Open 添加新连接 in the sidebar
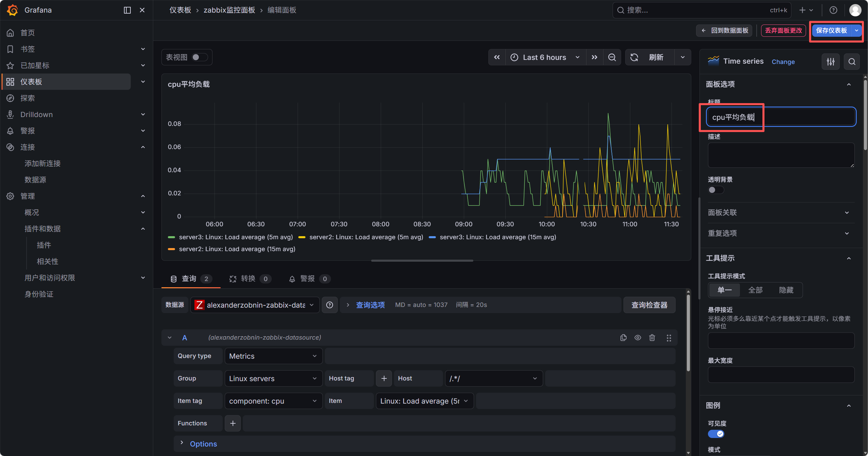 (x=43, y=163)
